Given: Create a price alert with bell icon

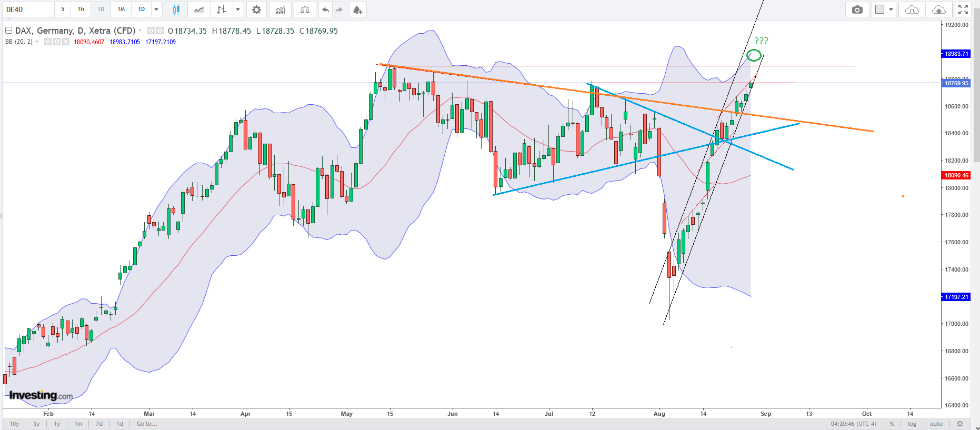Looking at the screenshot, I should coord(357,9).
